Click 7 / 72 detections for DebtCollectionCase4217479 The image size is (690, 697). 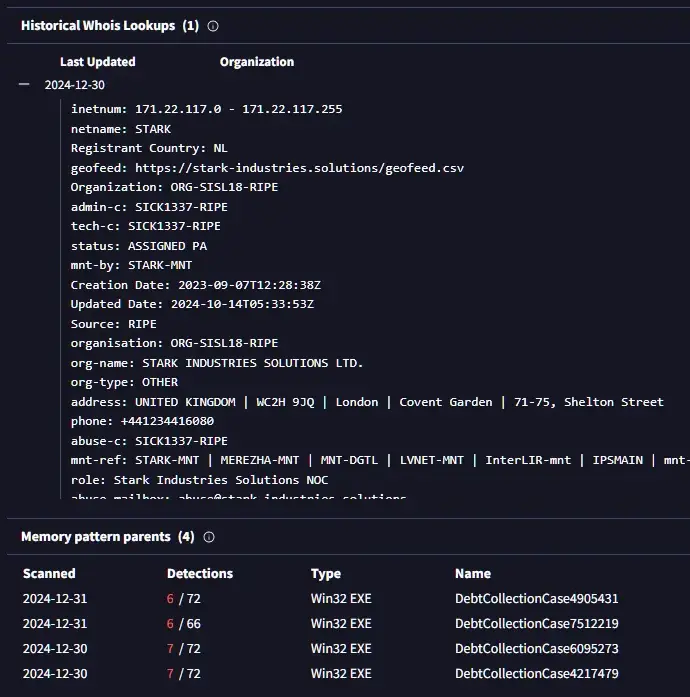pos(184,673)
